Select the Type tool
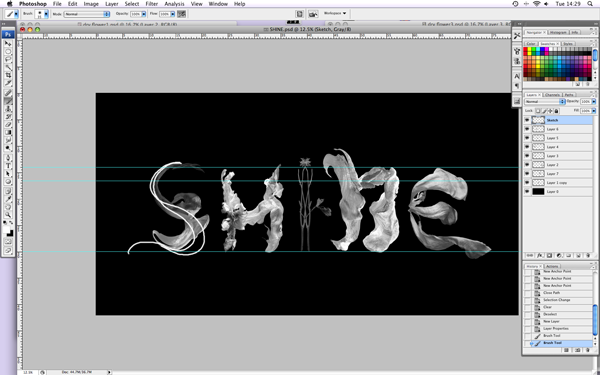The height and width of the screenshot is (375, 600). (8, 166)
